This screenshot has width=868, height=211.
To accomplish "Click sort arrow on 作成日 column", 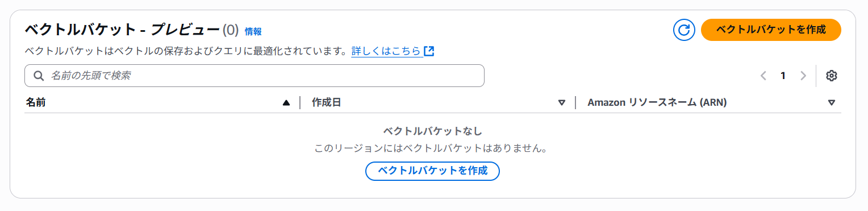I will [x=562, y=103].
